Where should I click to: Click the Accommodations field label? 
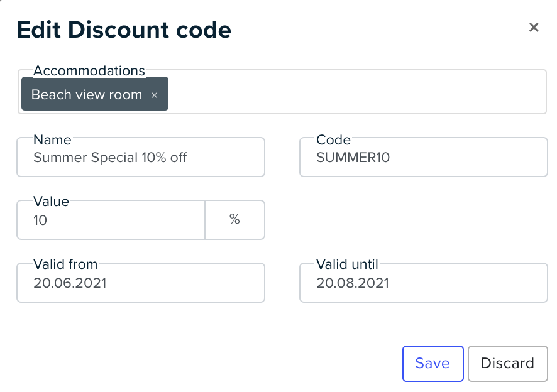pyautogui.click(x=89, y=70)
